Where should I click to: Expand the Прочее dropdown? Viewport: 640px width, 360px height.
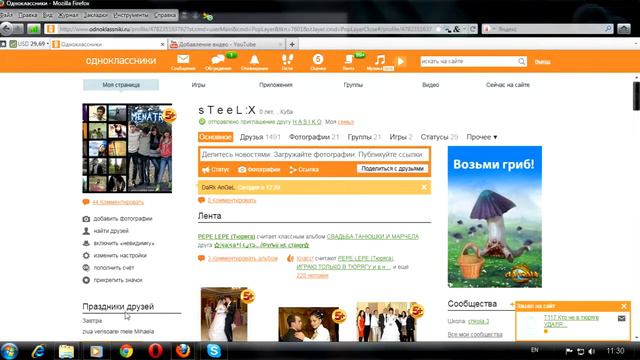pos(482,137)
